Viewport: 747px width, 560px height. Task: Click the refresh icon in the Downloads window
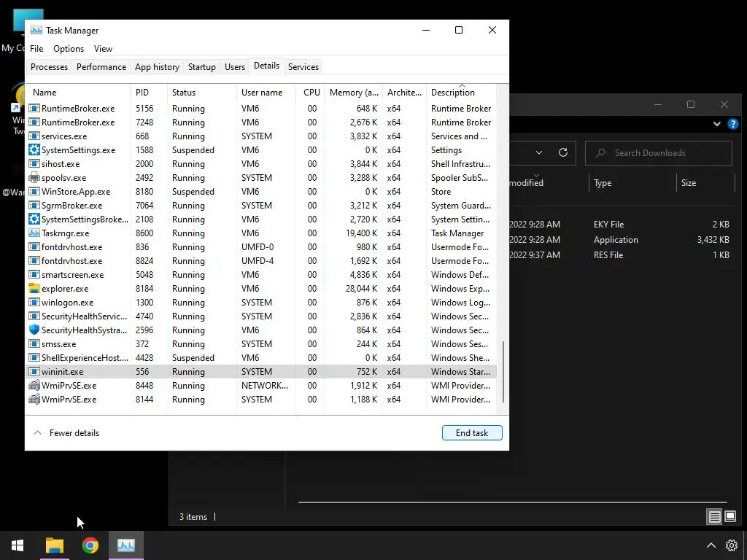[563, 152]
